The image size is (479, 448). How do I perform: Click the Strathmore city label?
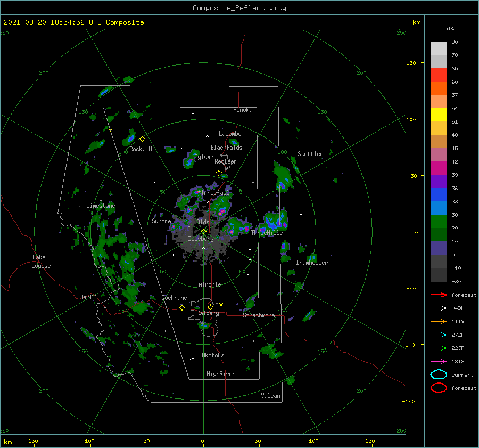(259, 315)
